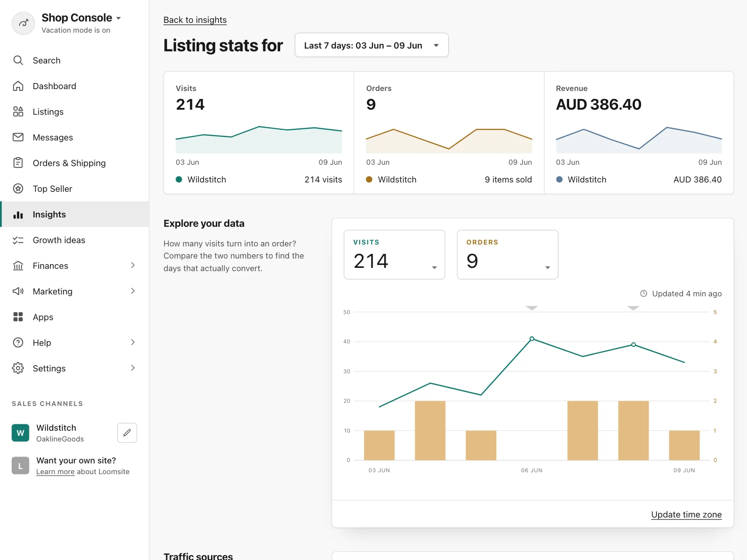
Task: Click the orders bar above 09 JUN
Action: click(684, 445)
